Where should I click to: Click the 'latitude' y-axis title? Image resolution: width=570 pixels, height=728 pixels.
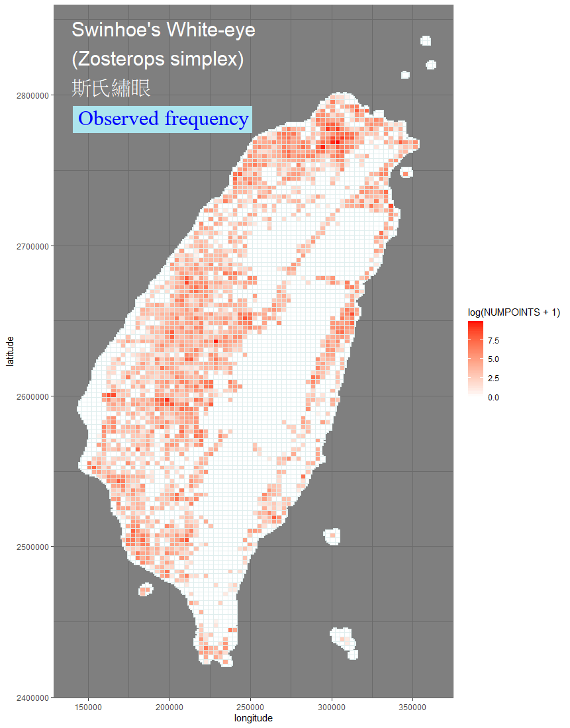click(10, 351)
